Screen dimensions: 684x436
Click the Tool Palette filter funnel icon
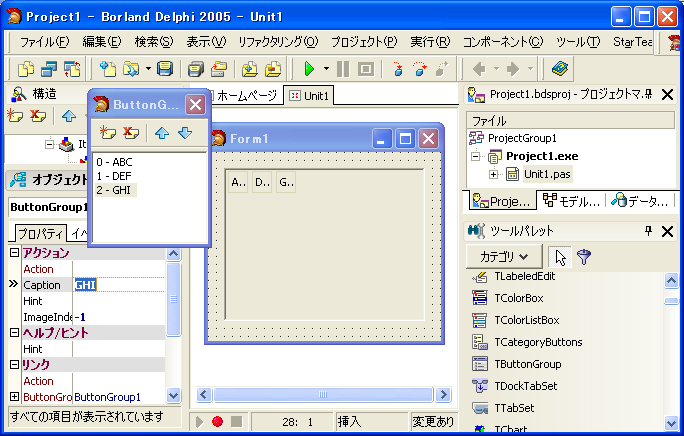584,257
